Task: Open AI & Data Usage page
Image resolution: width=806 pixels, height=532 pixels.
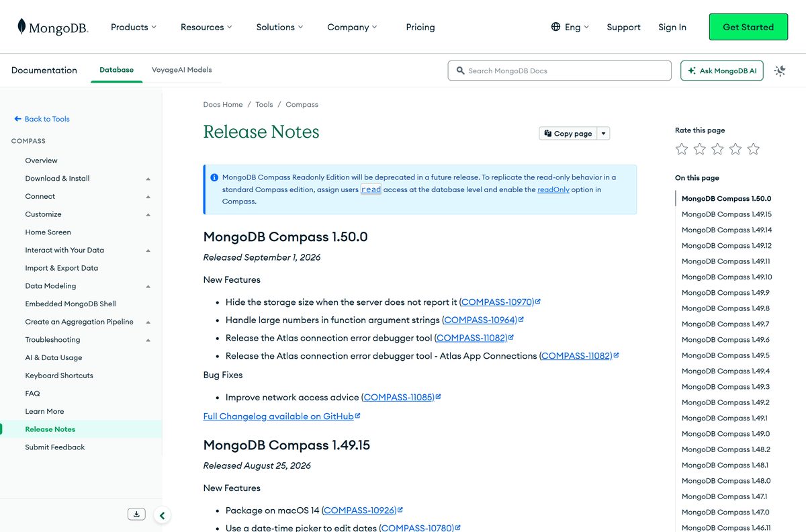Action: click(53, 357)
